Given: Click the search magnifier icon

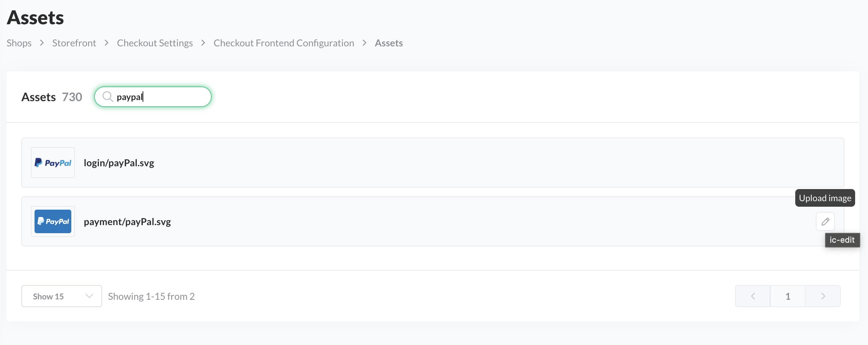Looking at the screenshot, I should 107,97.
